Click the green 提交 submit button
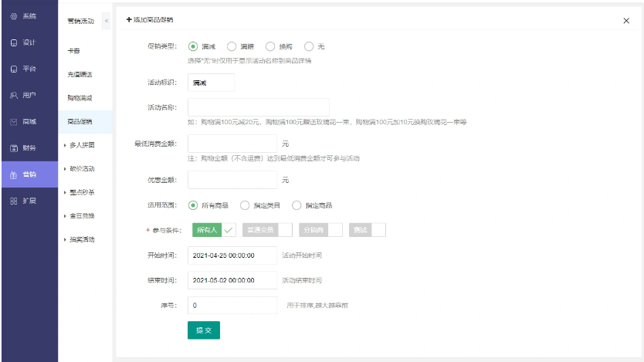 [x=203, y=330]
